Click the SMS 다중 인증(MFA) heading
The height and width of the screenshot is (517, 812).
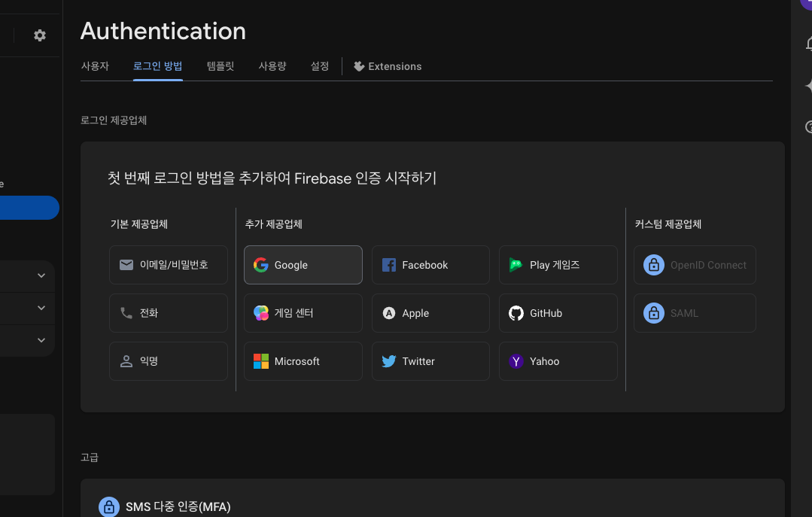tap(178, 506)
